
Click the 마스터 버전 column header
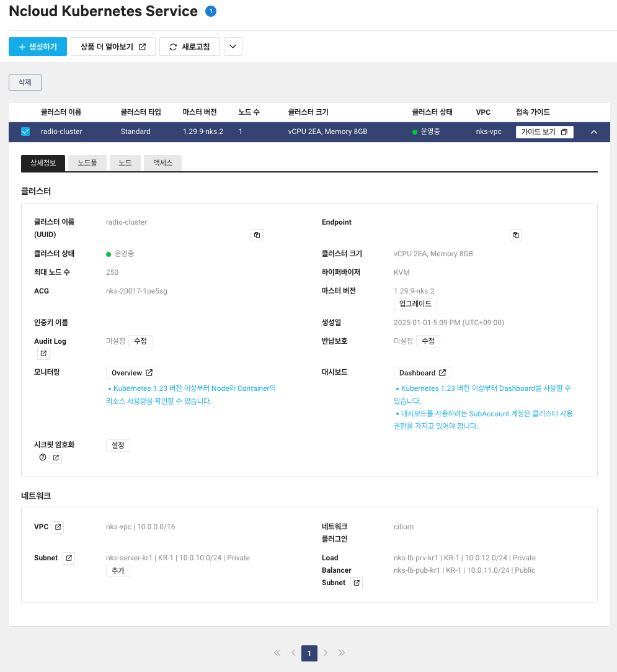click(x=200, y=112)
